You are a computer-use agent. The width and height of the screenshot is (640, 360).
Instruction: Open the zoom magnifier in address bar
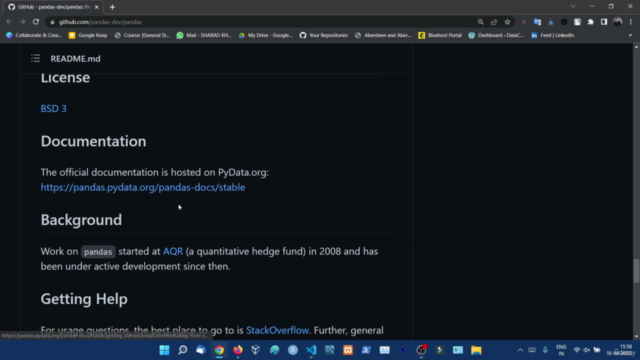pos(480,22)
